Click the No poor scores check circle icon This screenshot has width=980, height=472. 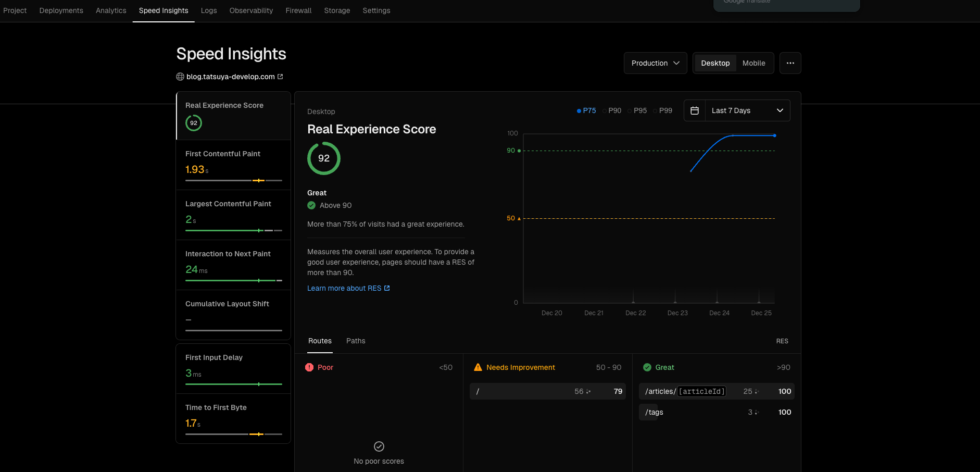(x=379, y=446)
